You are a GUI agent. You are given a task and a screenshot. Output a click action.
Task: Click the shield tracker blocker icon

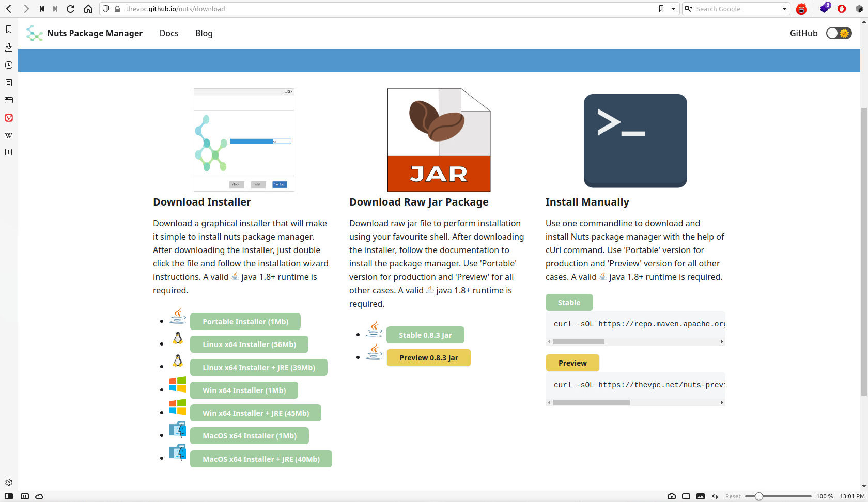pyautogui.click(x=106, y=9)
